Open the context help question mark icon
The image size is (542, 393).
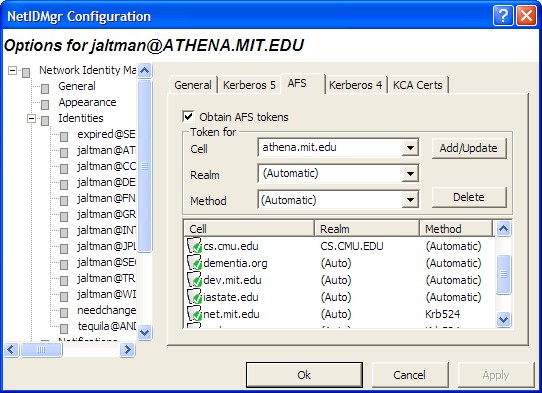[503, 16]
